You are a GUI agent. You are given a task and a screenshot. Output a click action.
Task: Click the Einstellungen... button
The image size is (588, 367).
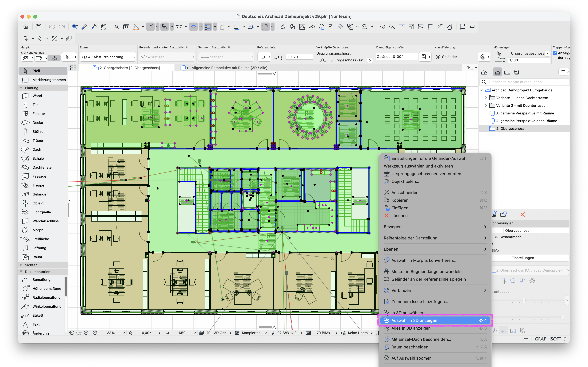tap(524, 258)
